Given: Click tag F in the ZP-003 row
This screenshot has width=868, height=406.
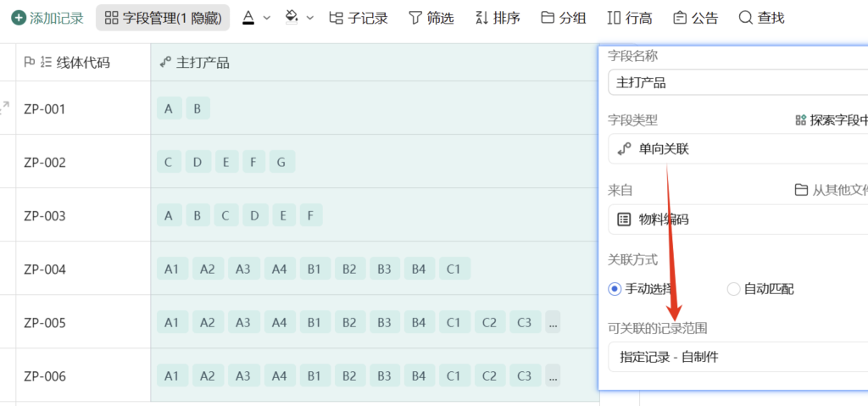Looking at the screenshot, I should pyautogui.click(x=311, y=215).
